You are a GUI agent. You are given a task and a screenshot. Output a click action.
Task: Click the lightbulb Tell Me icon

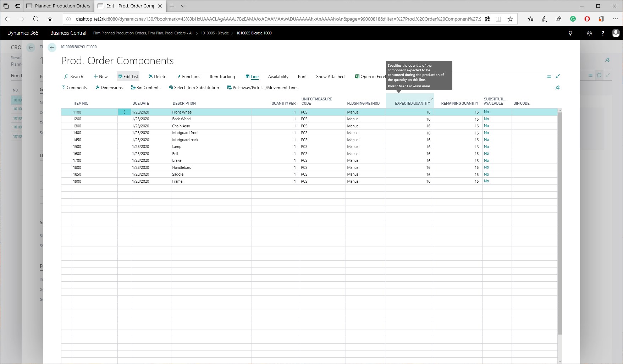[570, 33]
